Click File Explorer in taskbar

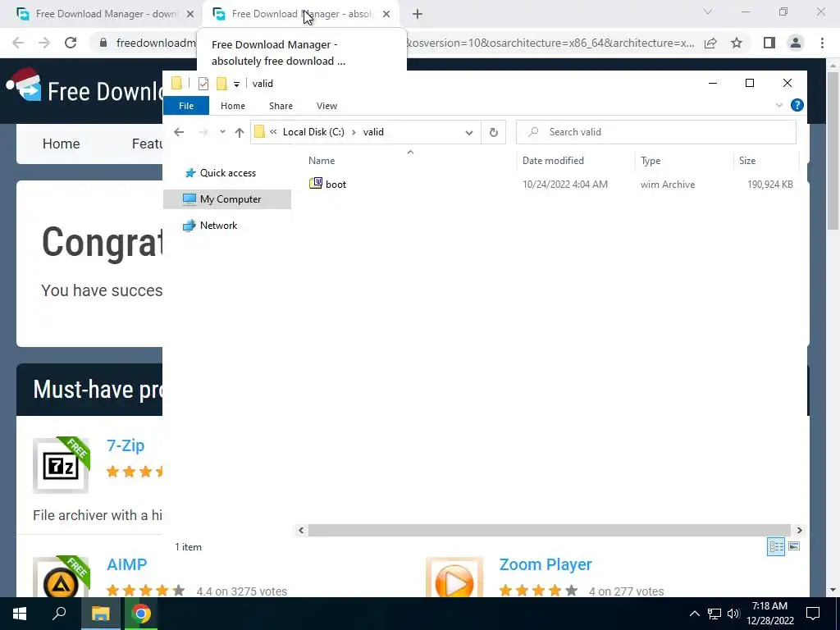pyautogui.click(x=100, y=614)
